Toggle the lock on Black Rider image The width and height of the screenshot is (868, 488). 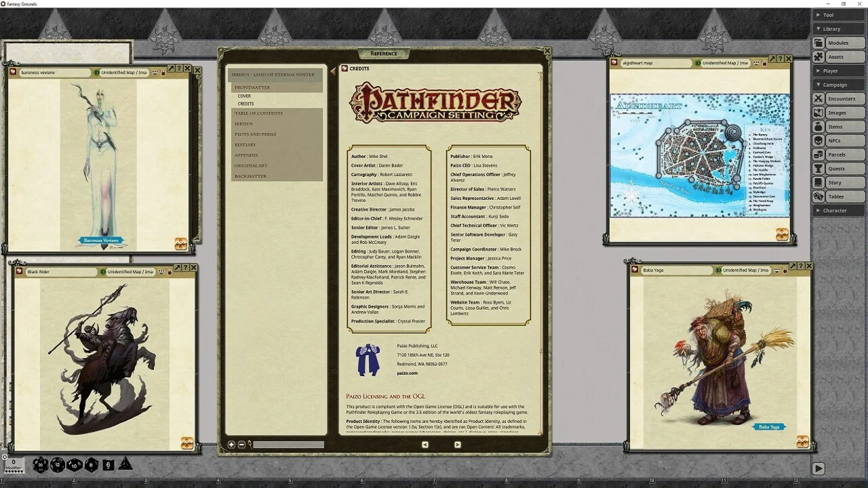coord(169,272)
